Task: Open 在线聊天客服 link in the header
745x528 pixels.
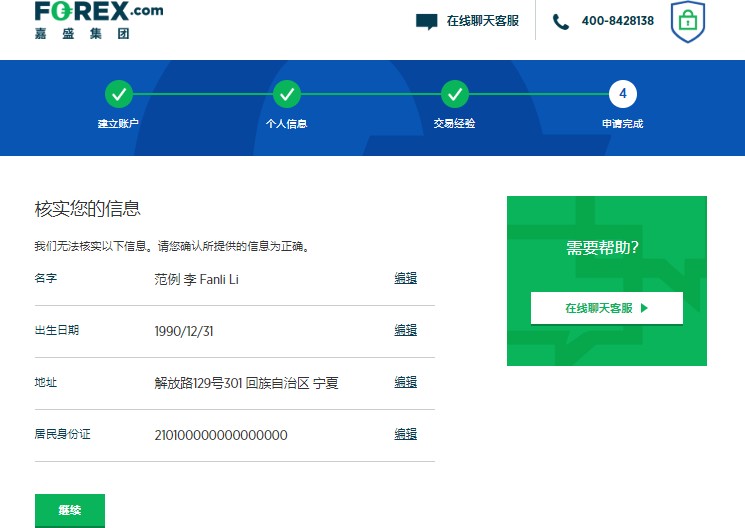Action: (482, 21)
